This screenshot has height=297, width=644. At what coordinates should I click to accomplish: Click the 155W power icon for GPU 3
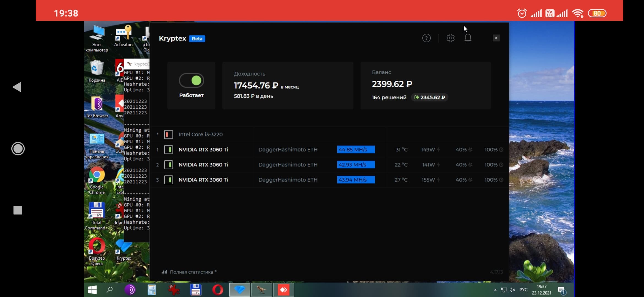pyautogui.click(x=438, y=180)
